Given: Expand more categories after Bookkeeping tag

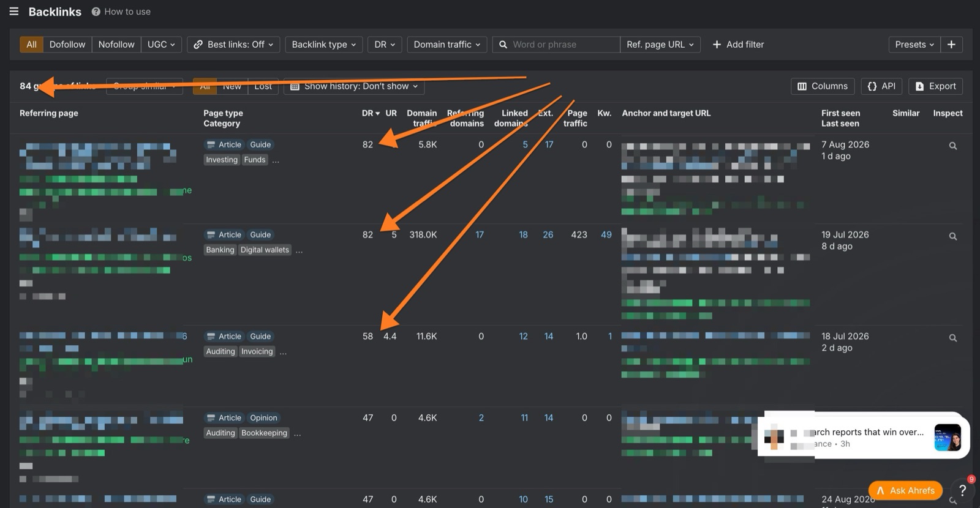Looking at the screenshot, I should click(297, 434).
